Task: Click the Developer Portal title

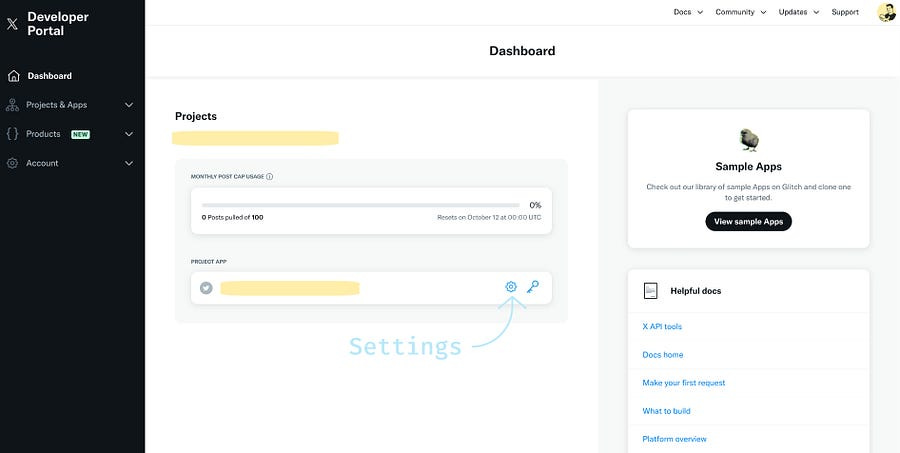Action: click(58, 24)
